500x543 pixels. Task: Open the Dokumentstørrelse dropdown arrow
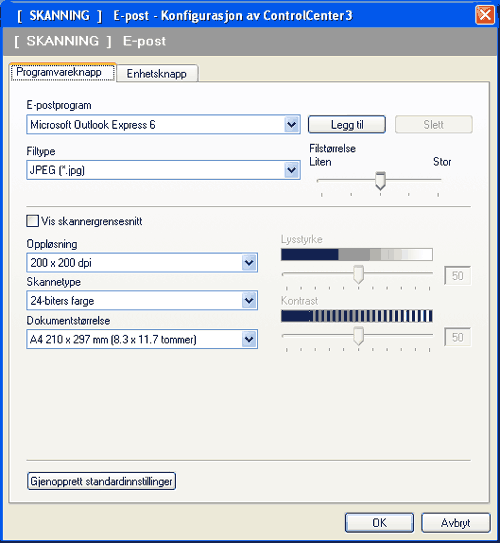tap(249, 339)
